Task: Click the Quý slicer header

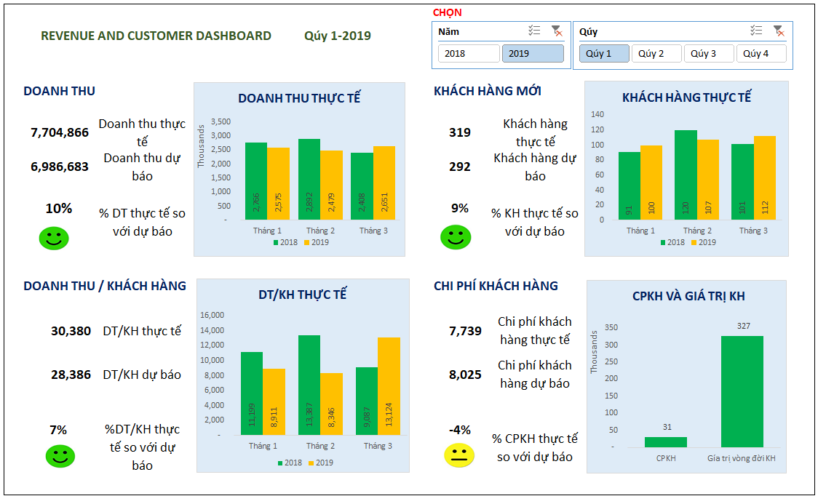Action: click(x=589, y=31)
